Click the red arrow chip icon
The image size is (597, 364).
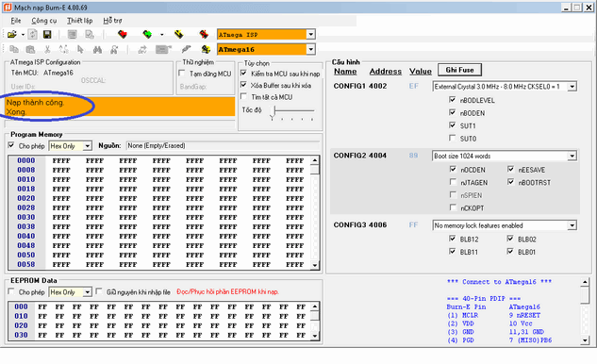123,35
